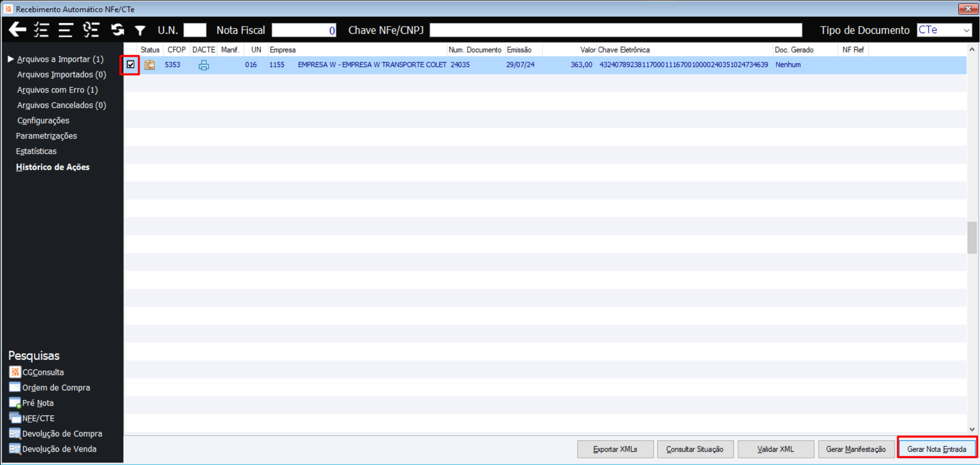980x465 pixels.
Task: Click the Nenhum cell under Doc. Gerado
Action: pos(788,65)
